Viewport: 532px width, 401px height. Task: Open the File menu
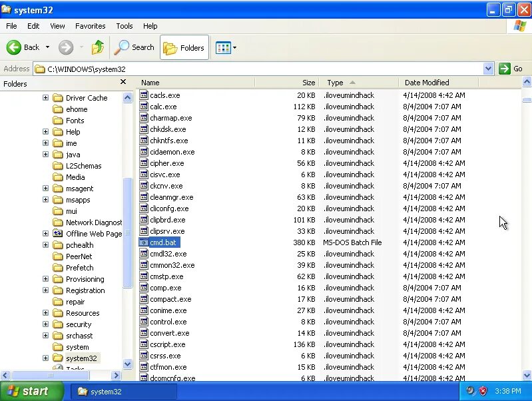click(x=11, y=26)
